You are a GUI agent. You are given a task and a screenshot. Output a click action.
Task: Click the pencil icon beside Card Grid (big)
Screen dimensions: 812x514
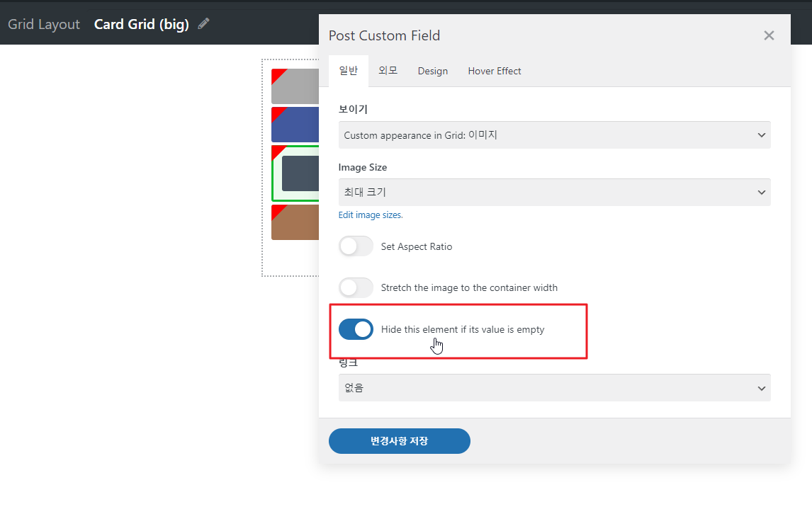coord(204,24)
